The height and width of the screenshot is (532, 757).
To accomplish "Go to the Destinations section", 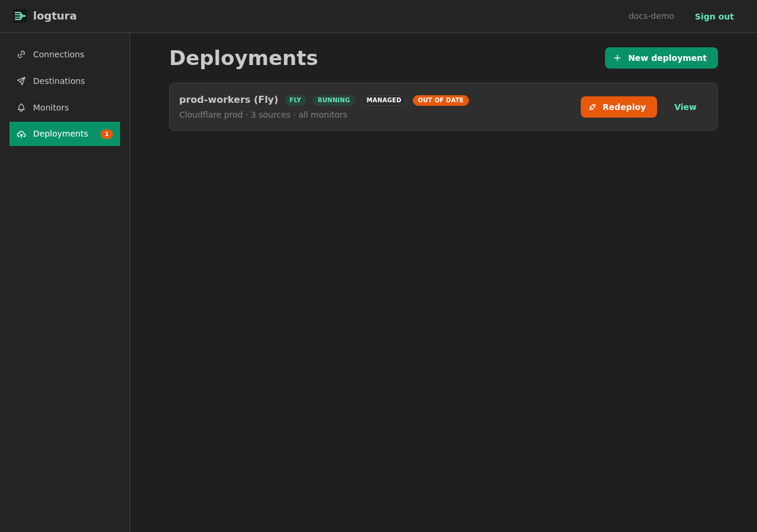I will point(65,81).
